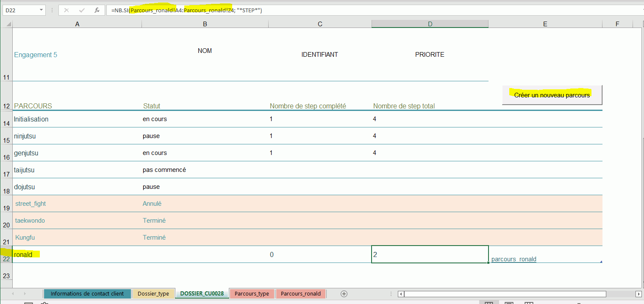644x304 pixels.
Task: Click the Enter checkmark icon in formula bar
Action: click(82, 10)
